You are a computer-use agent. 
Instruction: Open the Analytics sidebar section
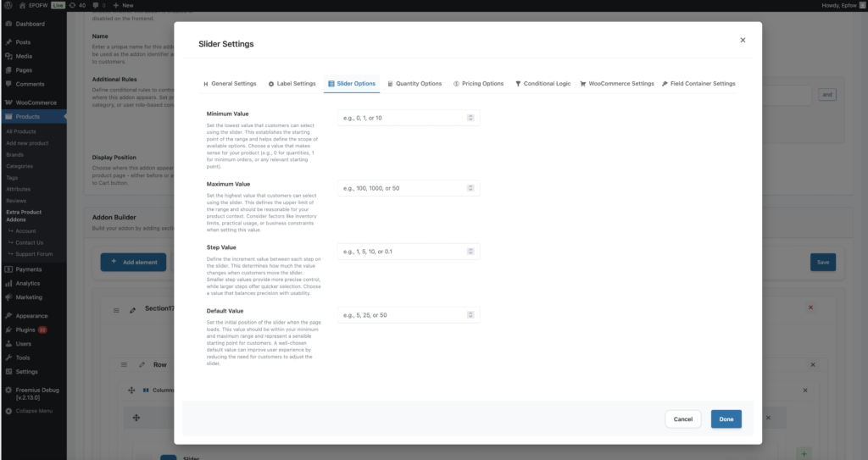(x=27, y=284)
